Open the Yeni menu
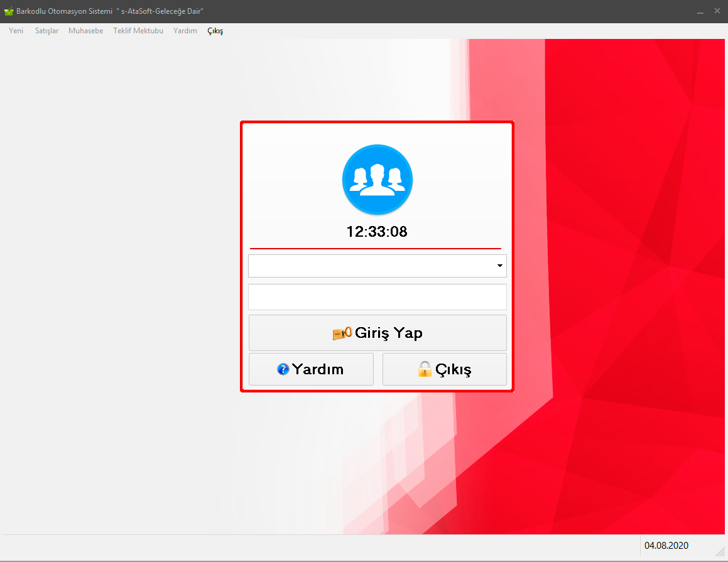The width and height of the screenshot is (728, 562). (16, 31)
